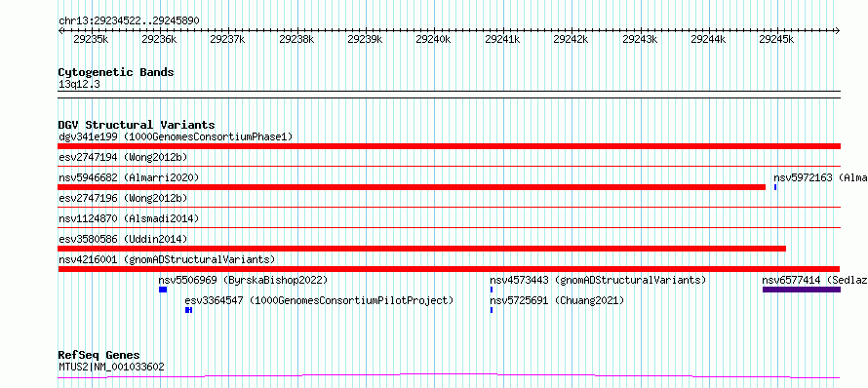This screenshot has width=868, height=388.
Task: Click the 29243k ruler tick label
Action: click(640, 39)
